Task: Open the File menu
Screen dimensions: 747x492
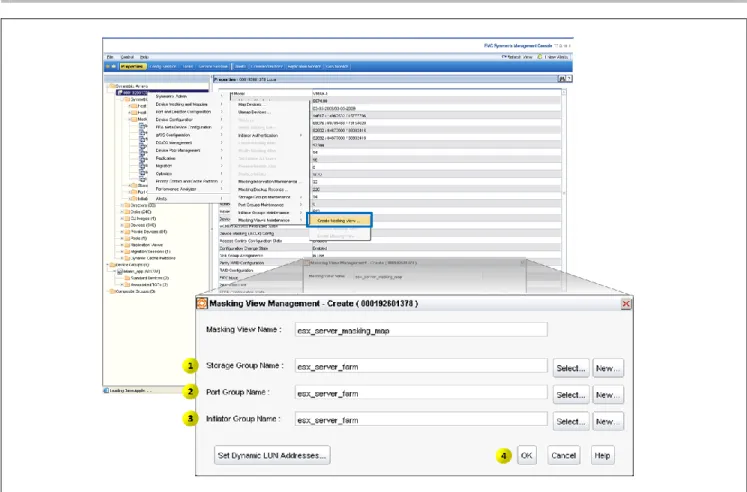Action: click(110, 57)
